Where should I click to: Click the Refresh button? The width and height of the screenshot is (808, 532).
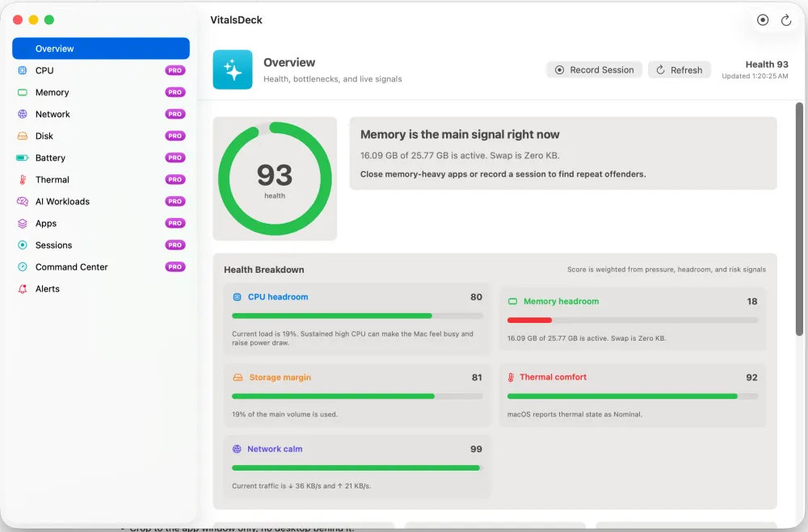tap(680, 70)
